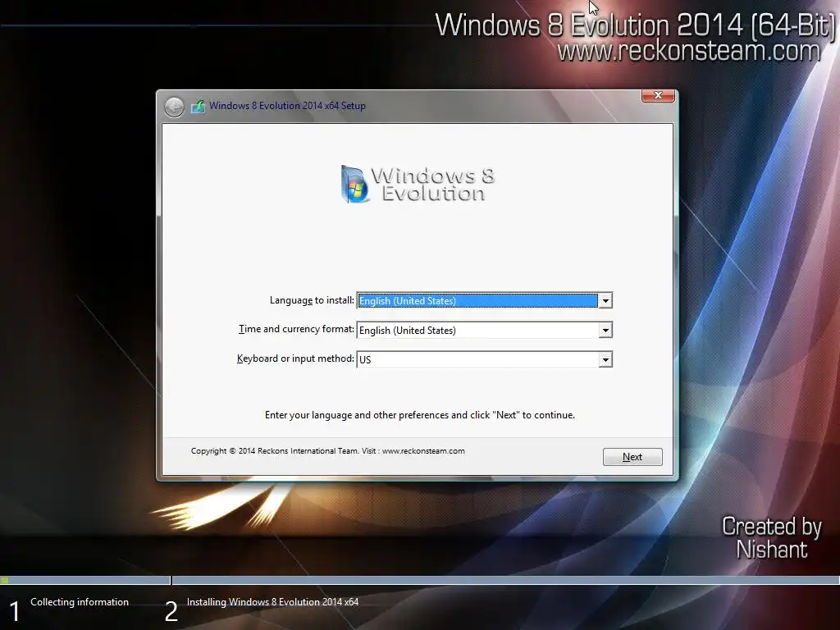Click the setup progress bar at bottom
The image size is (840, 630).
(420, 580)
